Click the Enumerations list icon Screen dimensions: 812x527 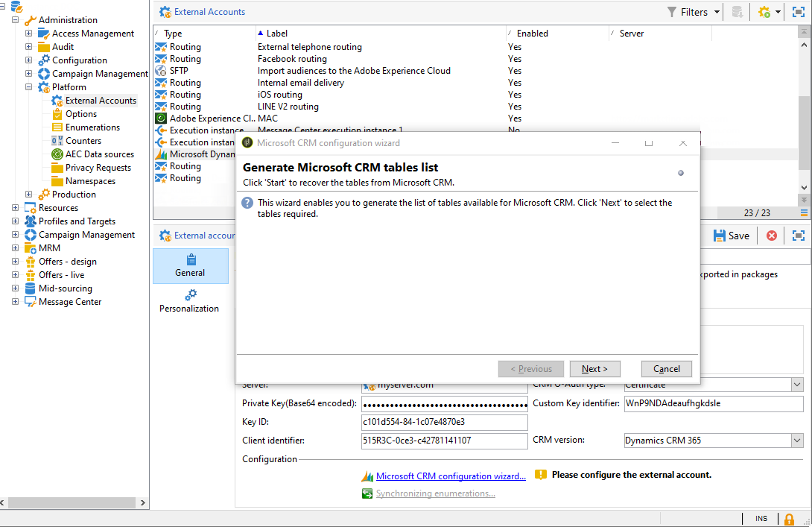click(x=57, y=127)
